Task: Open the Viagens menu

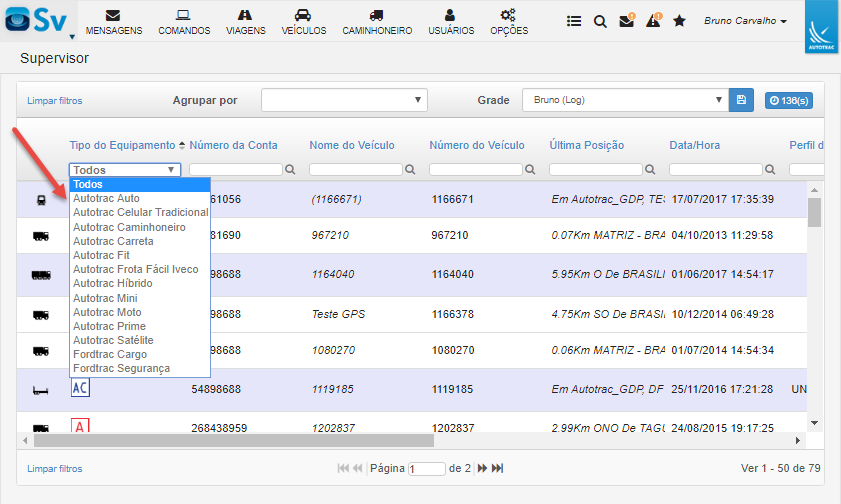Action: [246, 23]
